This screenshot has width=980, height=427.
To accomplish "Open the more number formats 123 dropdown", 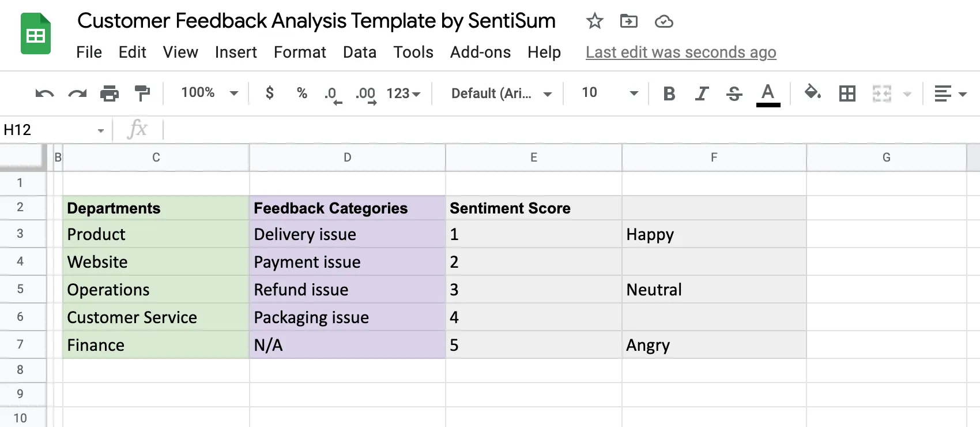I will (x=404, y=93).
